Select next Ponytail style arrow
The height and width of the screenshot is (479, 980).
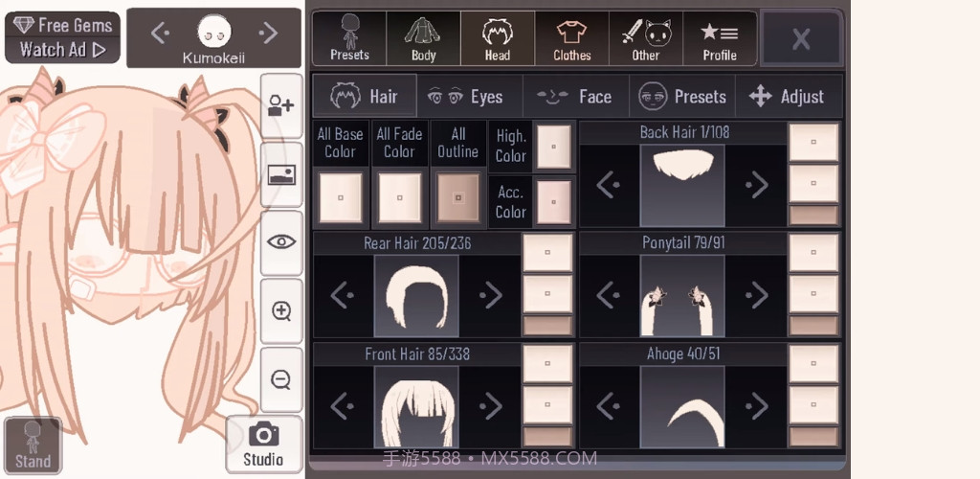[756, 295]
